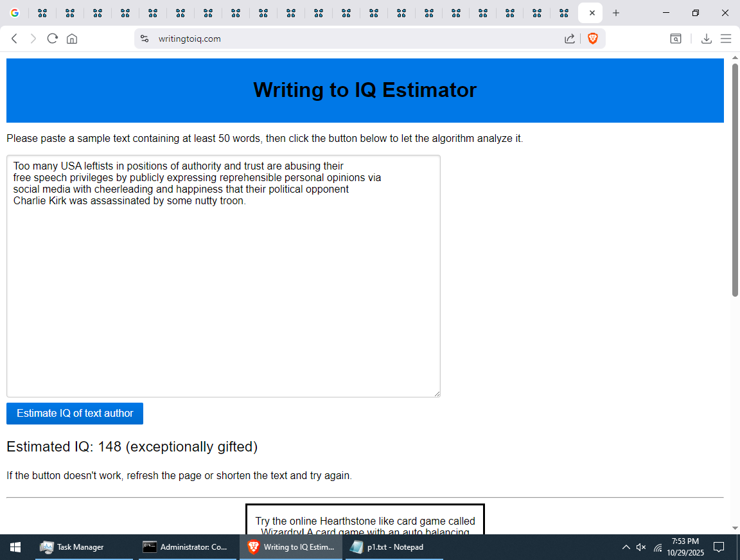Click the textarea resize handle corner
This screenshot has width=740, height=560.
coord(437,394)
